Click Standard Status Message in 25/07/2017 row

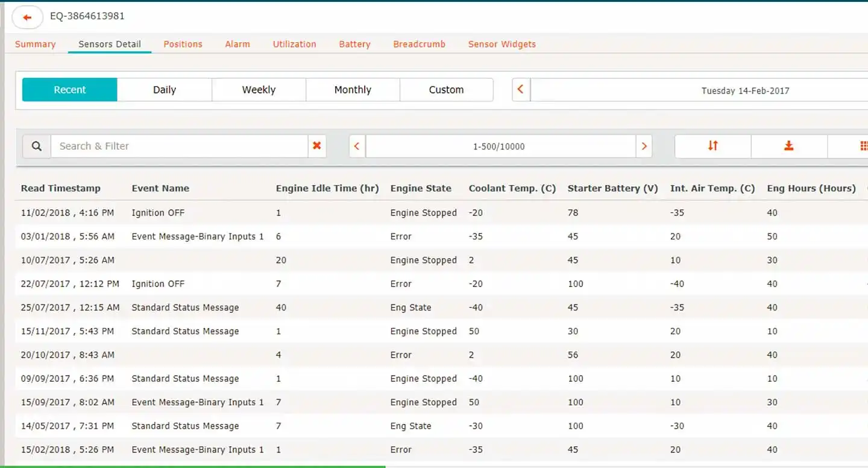(185, 308)
